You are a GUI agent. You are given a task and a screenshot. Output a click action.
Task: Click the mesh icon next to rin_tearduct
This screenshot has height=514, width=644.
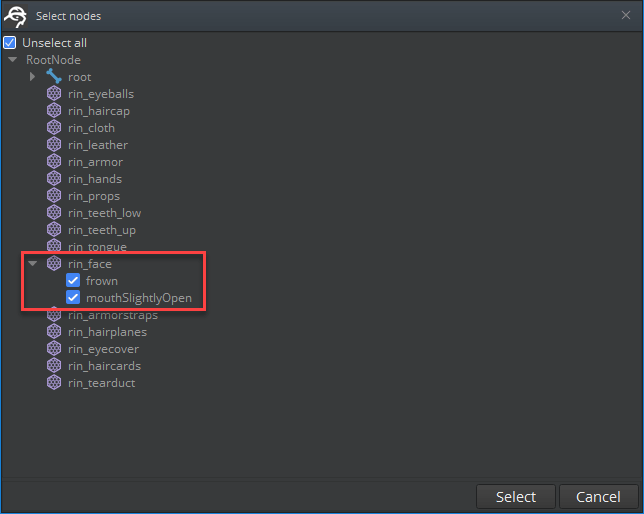click(x=54, y=383)
